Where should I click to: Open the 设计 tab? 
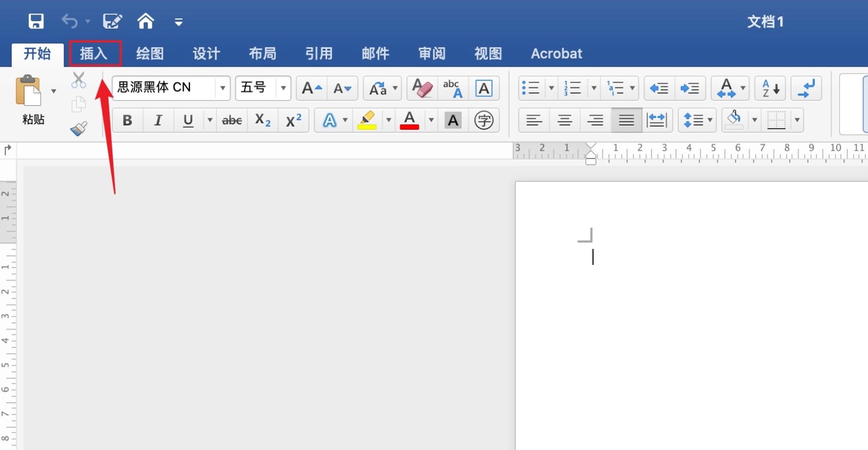(x=207, y=54)
